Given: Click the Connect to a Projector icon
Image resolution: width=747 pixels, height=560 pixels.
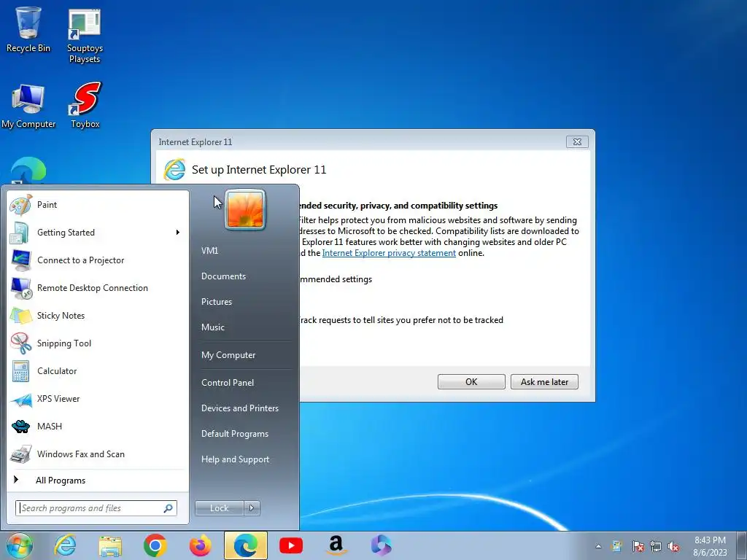Looking at the screenshot, I should (21, 260).
